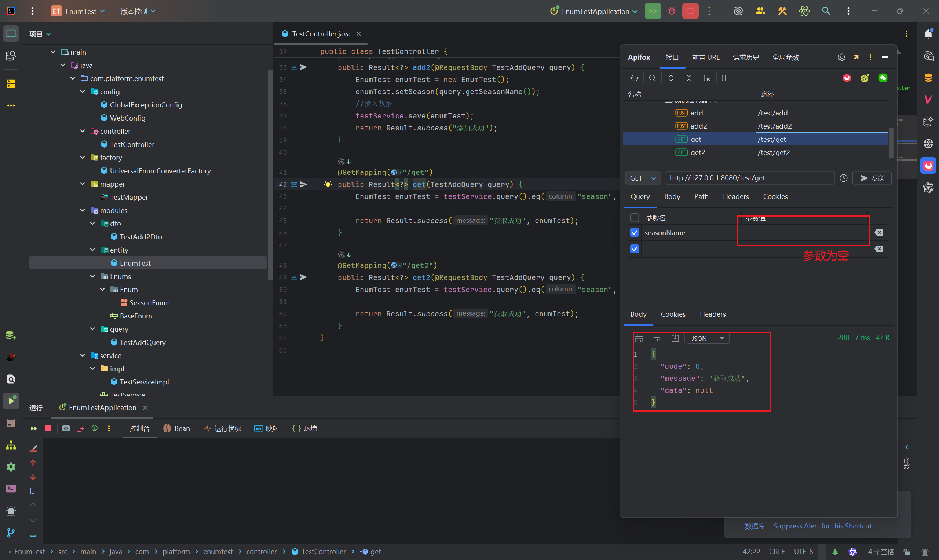
Task: Collapse the controller folder in tree
Action: tap(83, 131)
